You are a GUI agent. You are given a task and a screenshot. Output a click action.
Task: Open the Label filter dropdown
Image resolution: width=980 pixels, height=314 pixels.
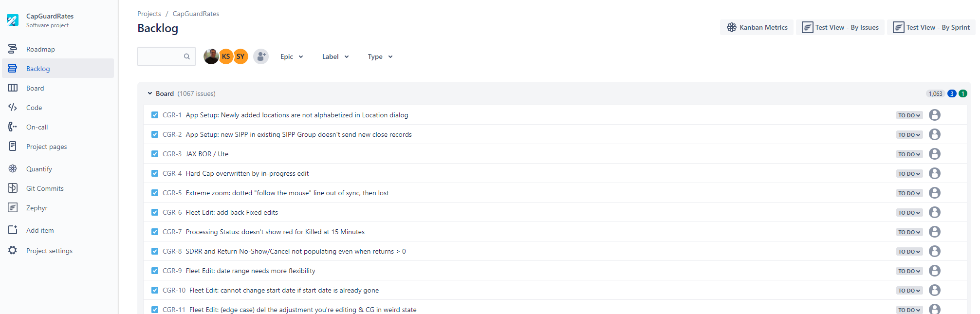[335, 56]
